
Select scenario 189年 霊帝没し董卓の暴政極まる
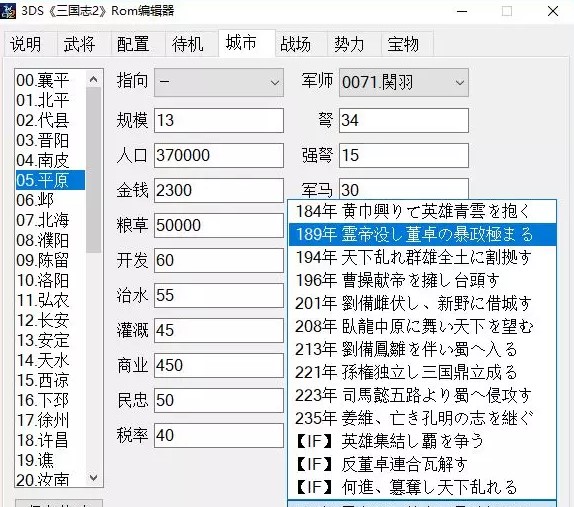[422, 234]
